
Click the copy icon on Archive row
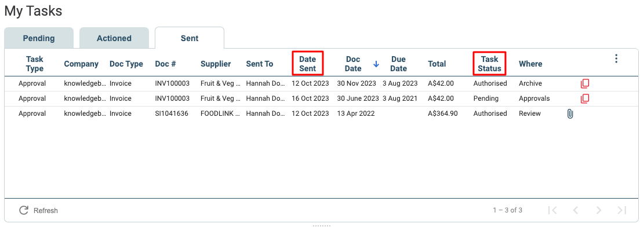585,83
